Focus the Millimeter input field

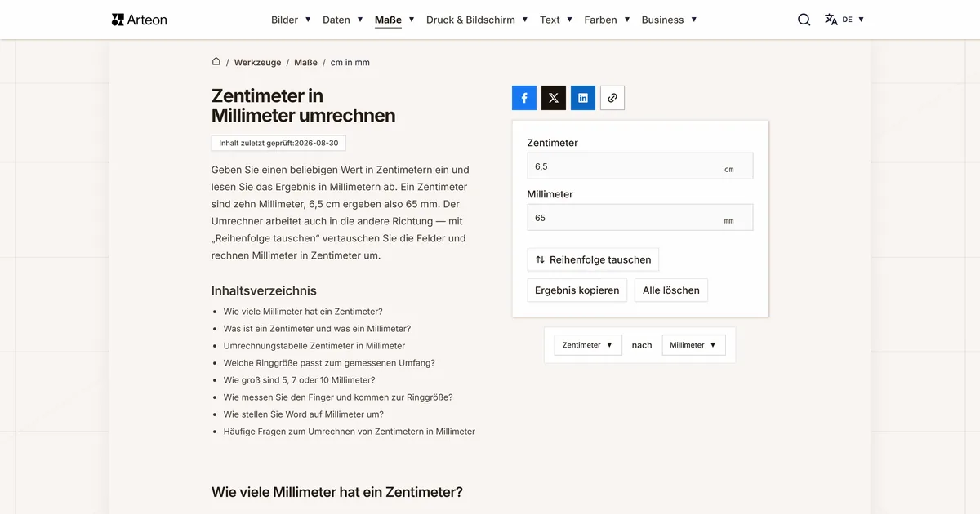coord(640,218)
